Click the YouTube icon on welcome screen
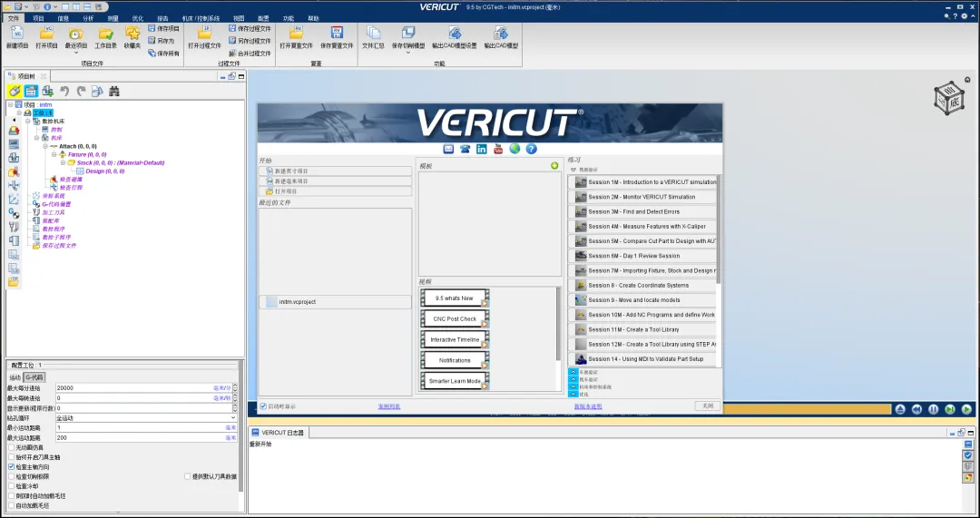The width and height of the screenshot is (980, 518). point(498,149)
